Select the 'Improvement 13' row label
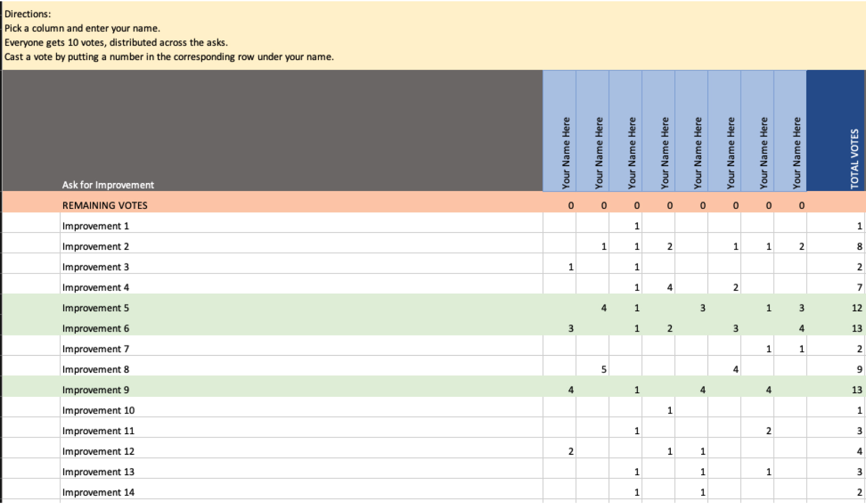 pos(99,472)
